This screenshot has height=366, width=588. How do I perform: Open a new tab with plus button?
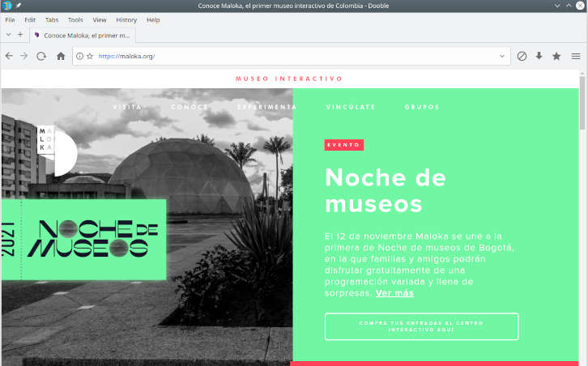pos(20,35)
